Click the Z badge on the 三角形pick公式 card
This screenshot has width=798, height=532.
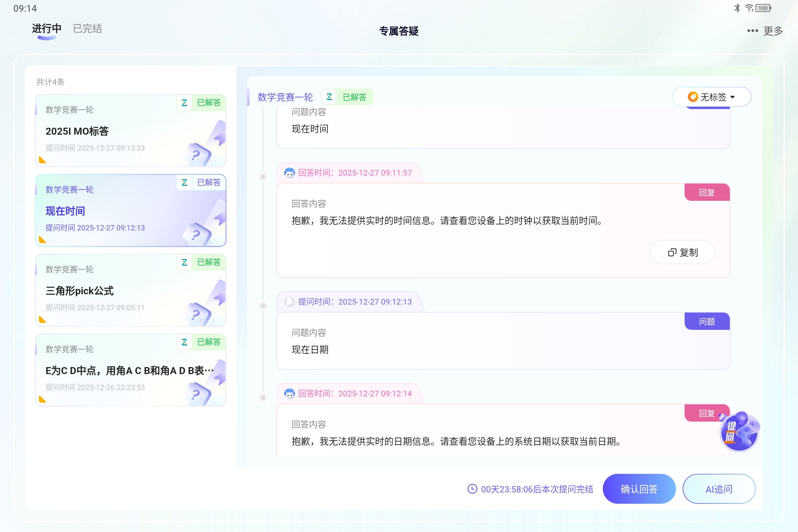(x=184, y=262)
